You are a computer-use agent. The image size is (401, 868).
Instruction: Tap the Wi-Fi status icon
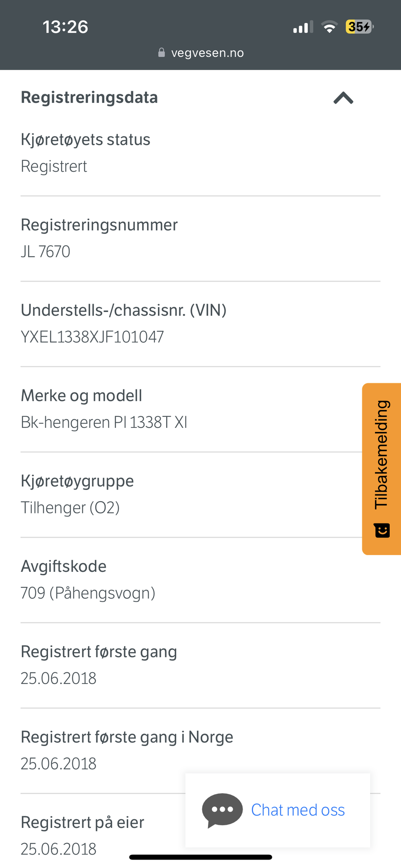(x=329, y=27)
